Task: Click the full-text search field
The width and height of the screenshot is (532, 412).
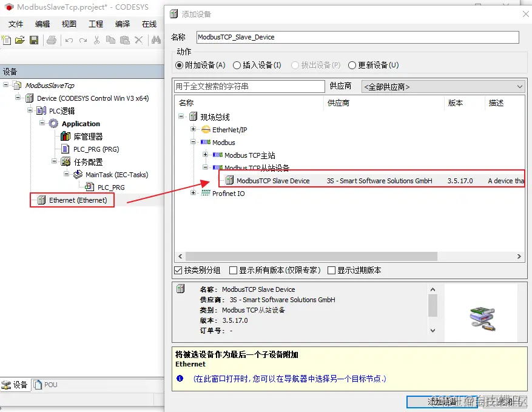Action: pyautogui.click(x=249, y=86)
